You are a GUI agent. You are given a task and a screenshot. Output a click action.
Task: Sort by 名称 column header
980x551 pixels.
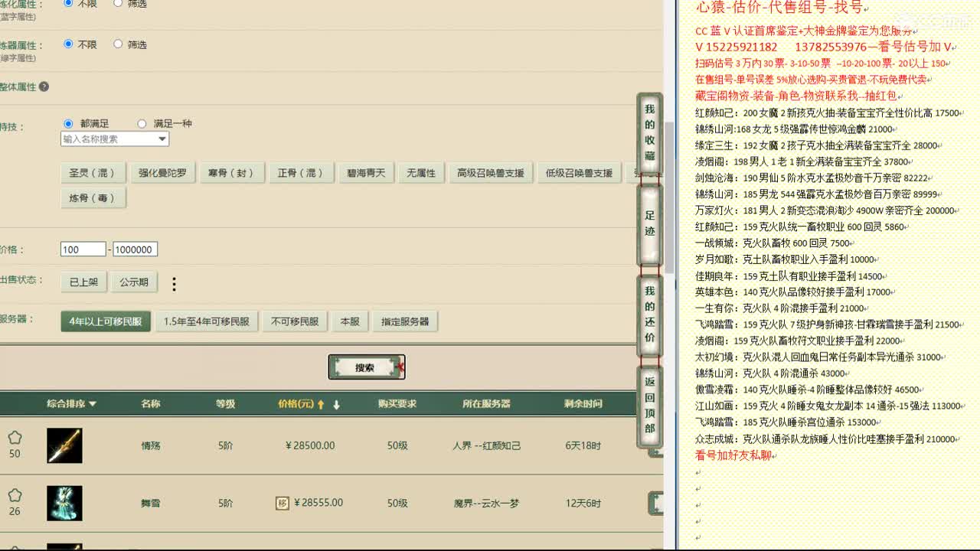click(x=151, y=403)
